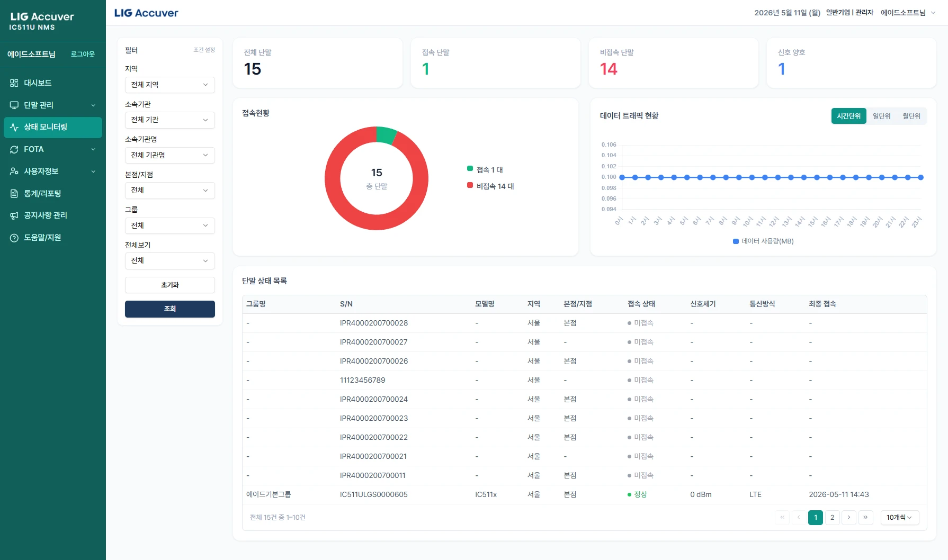948x560 pixels.
Task: Click the monitor icon for 단말 관리
Action: click(x=14, y=105)
